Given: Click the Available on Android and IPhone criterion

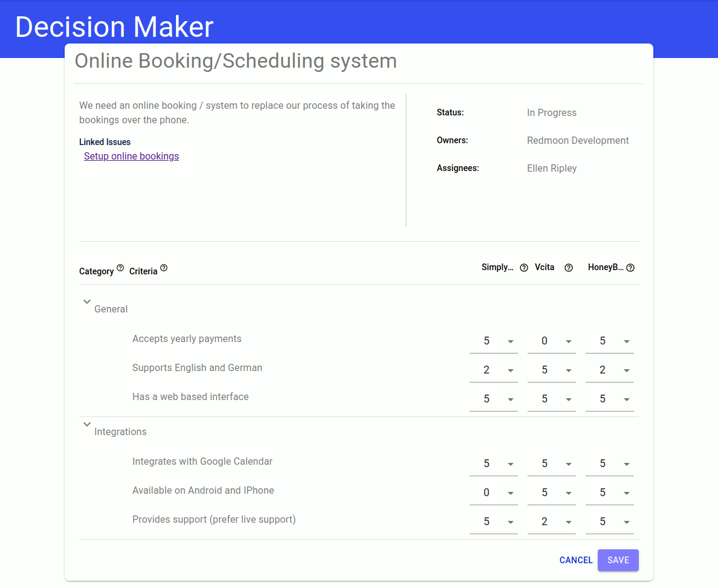Looking at the screenshot, I should pyautogui.click(x=203, y=491).
